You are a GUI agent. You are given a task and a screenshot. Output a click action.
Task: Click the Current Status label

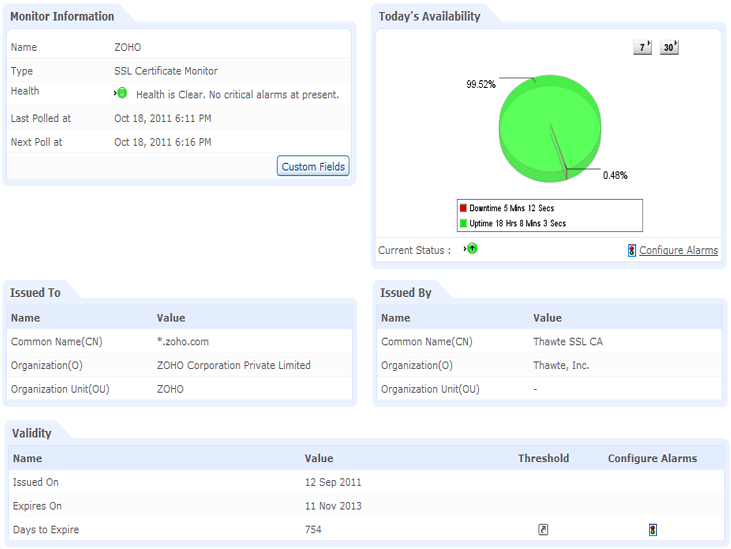click(414, 250)
